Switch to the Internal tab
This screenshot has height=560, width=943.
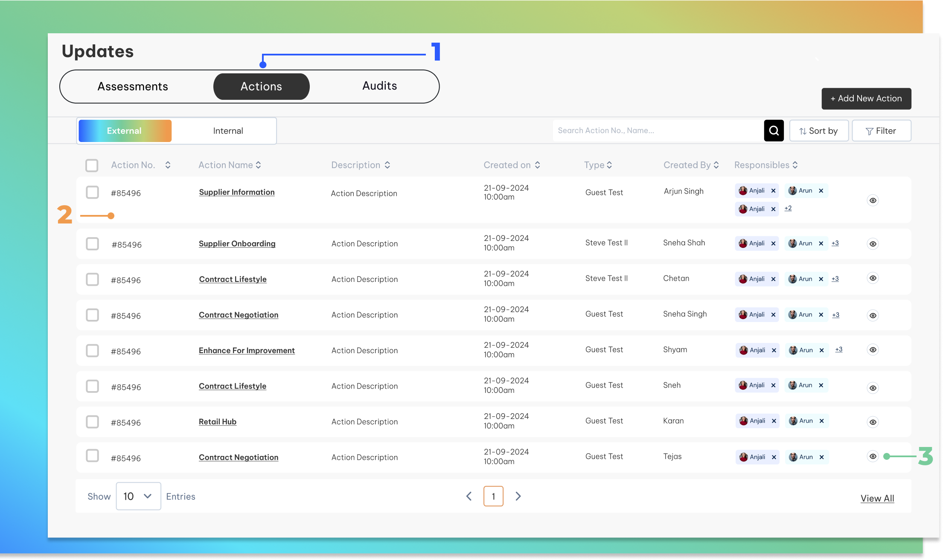click(228, 131)
